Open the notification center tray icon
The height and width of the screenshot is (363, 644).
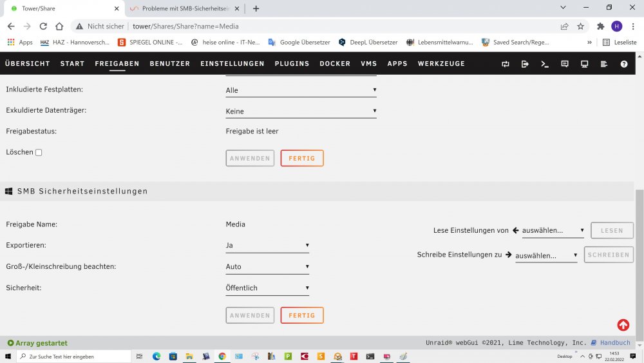pyautogui.click(x=633, y=357)
